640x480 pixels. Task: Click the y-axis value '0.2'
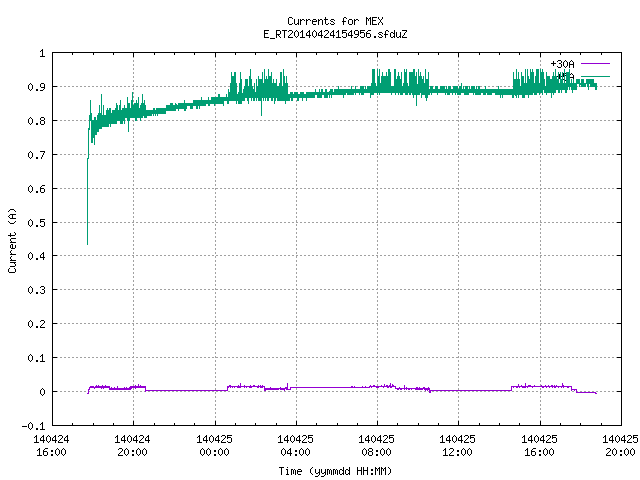[36, 324]
